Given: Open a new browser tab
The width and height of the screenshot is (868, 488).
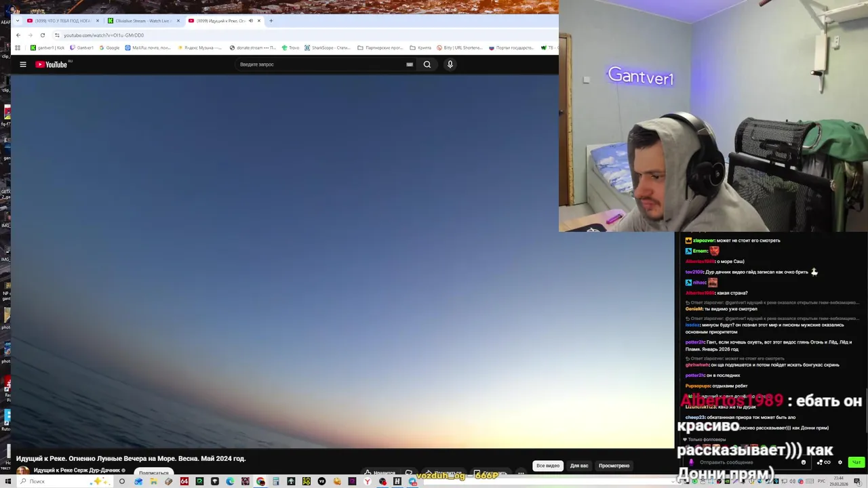Looking at the screenshot, I should pos(271,21).
